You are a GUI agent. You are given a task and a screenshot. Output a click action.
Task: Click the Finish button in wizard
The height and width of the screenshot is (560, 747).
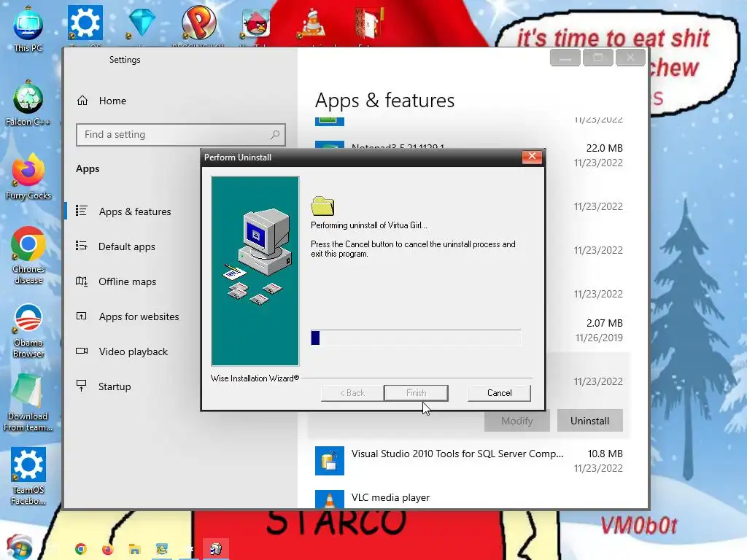[416, 393]
